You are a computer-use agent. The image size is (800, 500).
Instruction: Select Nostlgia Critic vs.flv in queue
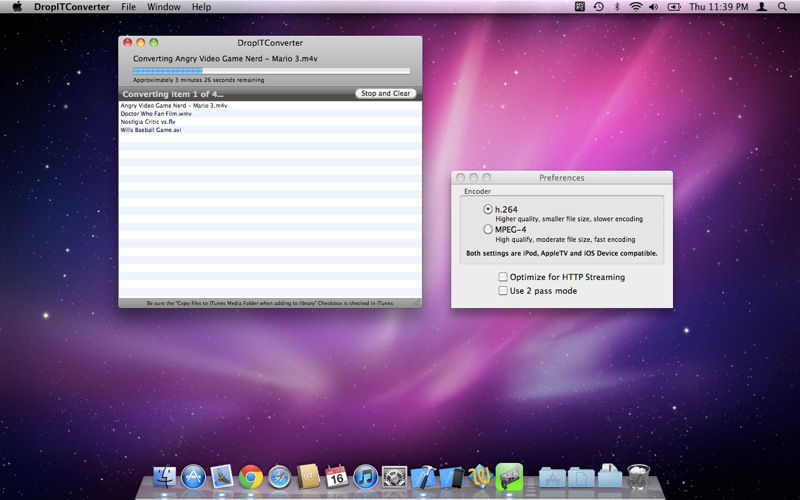coord(270,121)
